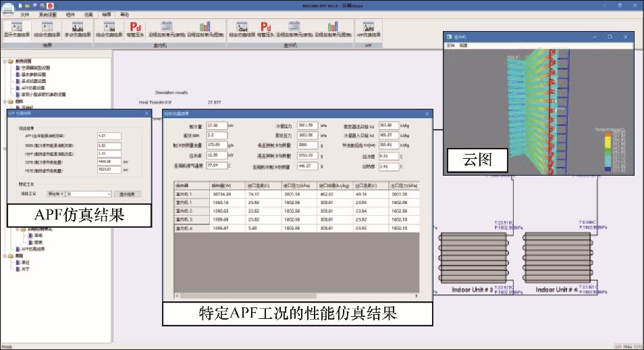Click the Multi operating-point results icon
644x350 pixels.
77,30
